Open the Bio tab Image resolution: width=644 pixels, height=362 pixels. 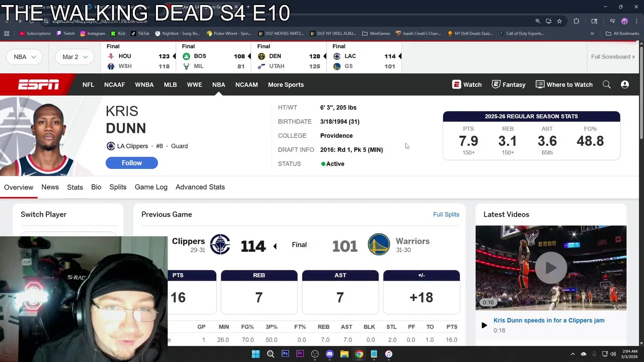coord(96,187)
